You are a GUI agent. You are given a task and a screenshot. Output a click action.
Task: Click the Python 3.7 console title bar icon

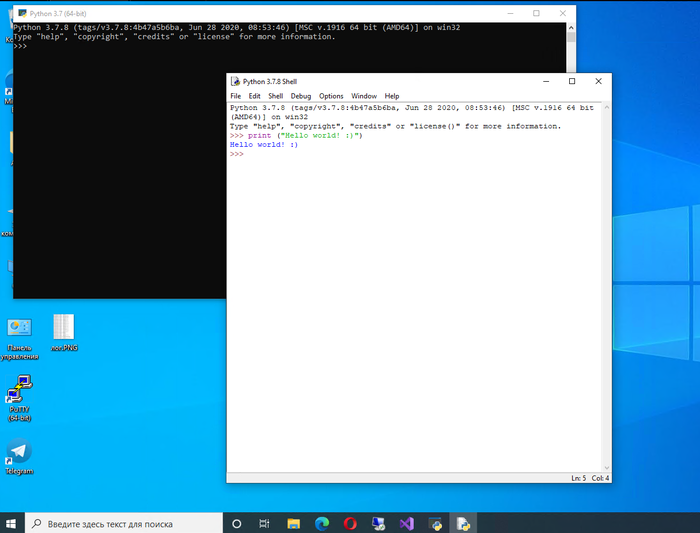22,13
